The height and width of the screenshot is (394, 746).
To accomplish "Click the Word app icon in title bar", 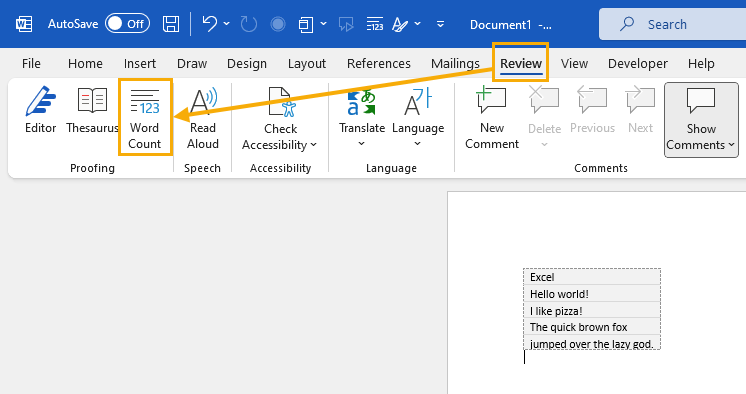I will [24, 24].
